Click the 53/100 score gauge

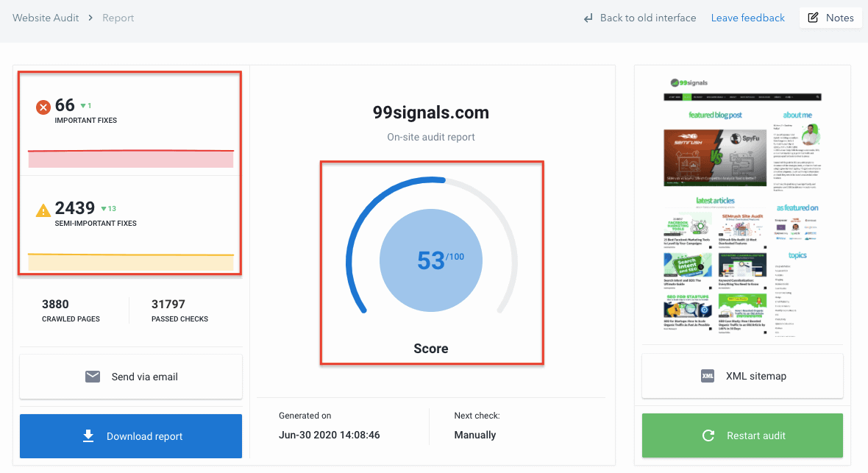431,261
